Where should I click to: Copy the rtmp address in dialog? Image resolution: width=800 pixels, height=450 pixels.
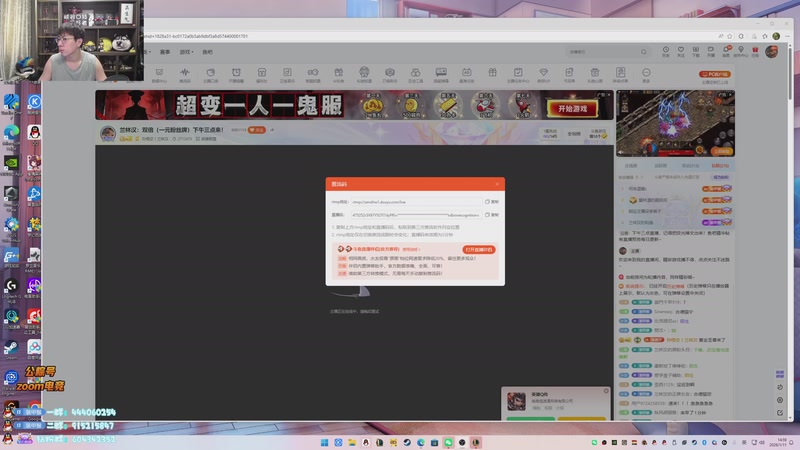[x=492, y=202]
